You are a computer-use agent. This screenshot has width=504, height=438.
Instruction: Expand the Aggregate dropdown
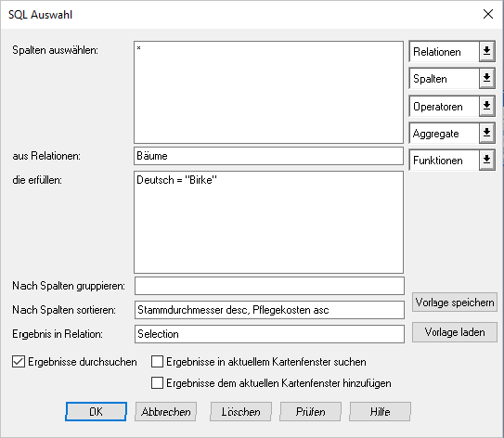pyautogui.click(x=486, y=133)
